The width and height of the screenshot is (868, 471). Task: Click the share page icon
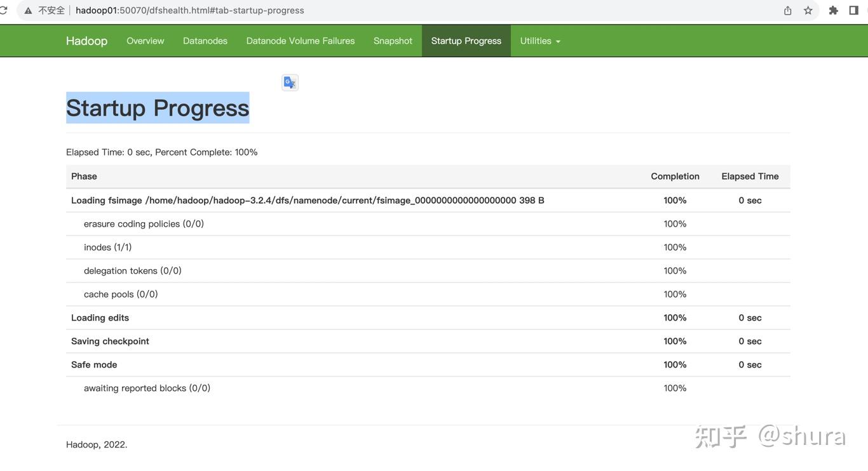tap(788, 11)
